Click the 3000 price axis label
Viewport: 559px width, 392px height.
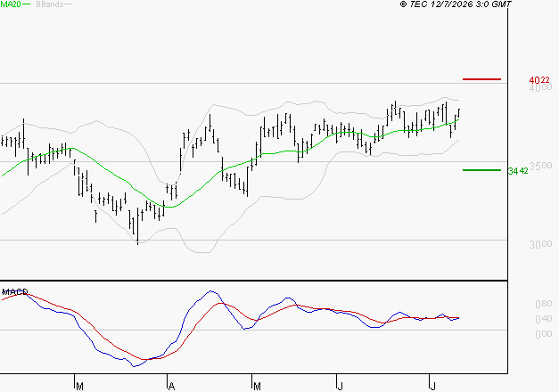pyautogui.click(x=540, y=244)
